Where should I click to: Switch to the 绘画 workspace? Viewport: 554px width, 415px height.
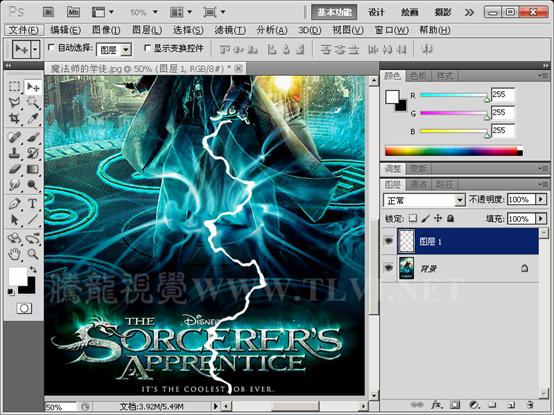coord(409,12)
